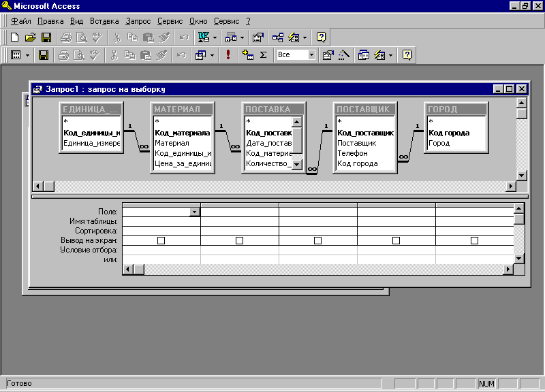Screen dimensions: 545x392
Task: Click Save icon beside the Open folder icon
Action: click(46, 37)
